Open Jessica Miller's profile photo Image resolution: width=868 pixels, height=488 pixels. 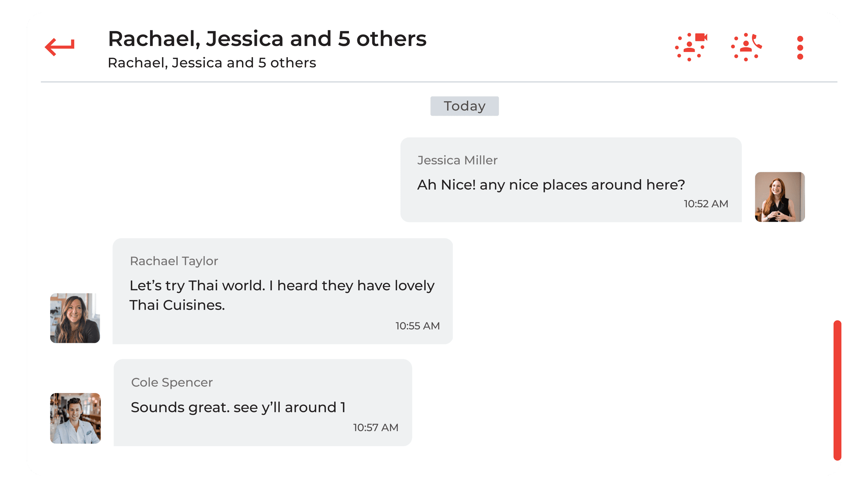click(780, 197)
